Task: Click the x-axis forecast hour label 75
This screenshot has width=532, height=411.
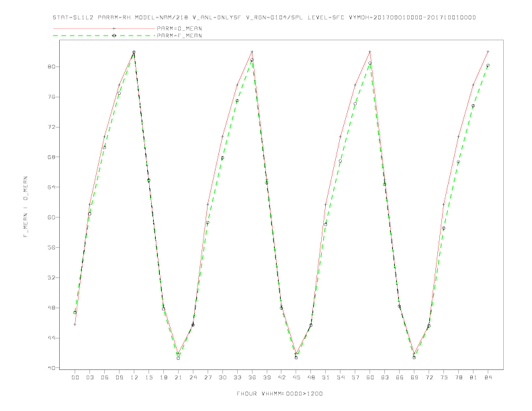Action: 444,377
